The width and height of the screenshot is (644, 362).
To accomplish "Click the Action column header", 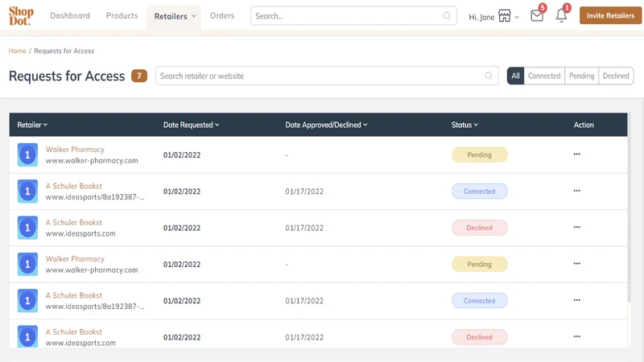I will [x=584, y=125].
